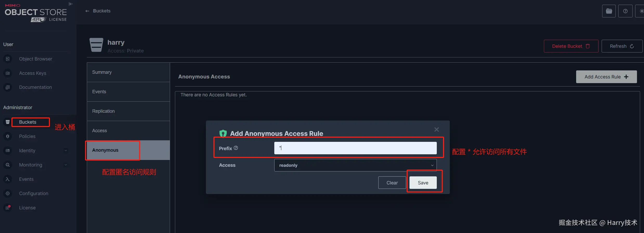Click the Prefix help question icon

click(236, 148)
